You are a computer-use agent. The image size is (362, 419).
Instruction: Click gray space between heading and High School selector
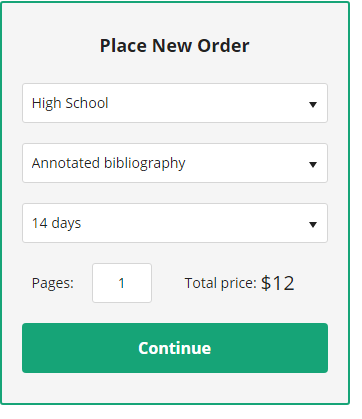point(175,69)
